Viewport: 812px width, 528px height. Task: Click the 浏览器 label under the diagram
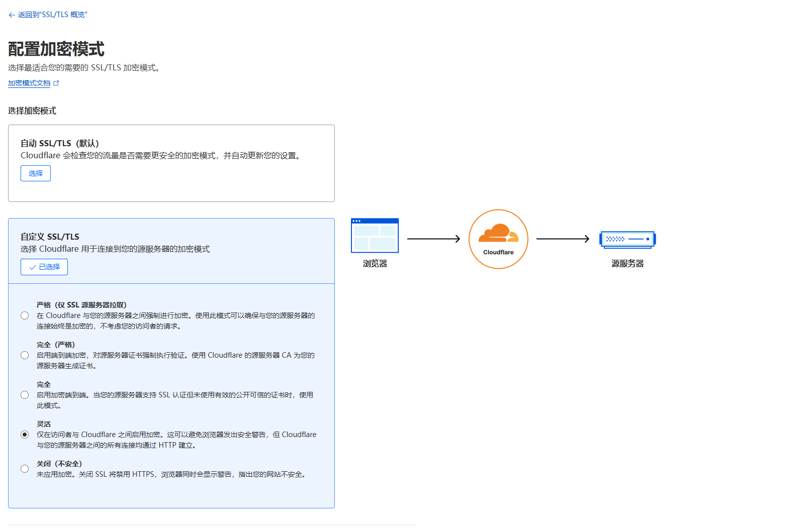click(x=375, y=263)
